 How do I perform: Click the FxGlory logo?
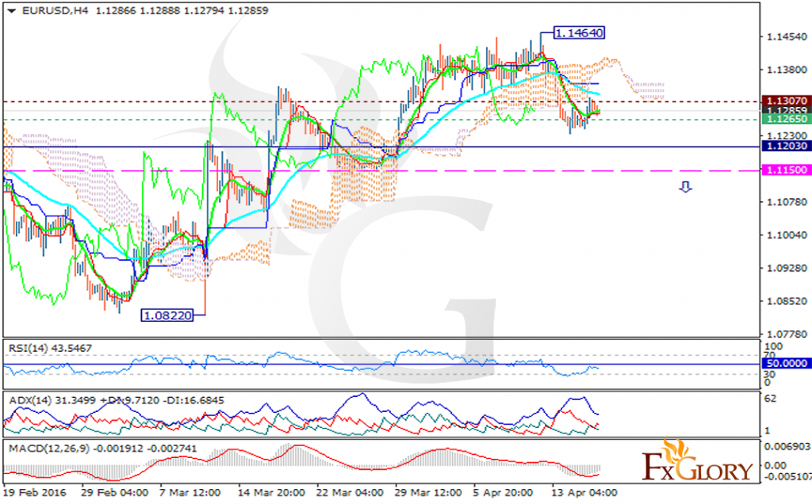[697, 460]
